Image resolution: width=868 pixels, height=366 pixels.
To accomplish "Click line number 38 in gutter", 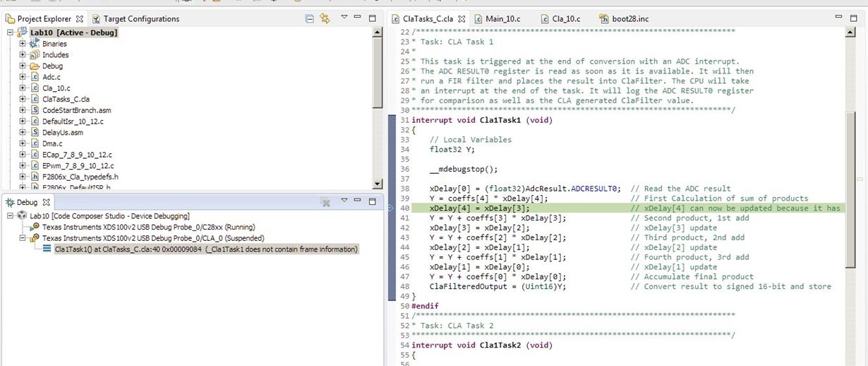I will click(404, 189).
